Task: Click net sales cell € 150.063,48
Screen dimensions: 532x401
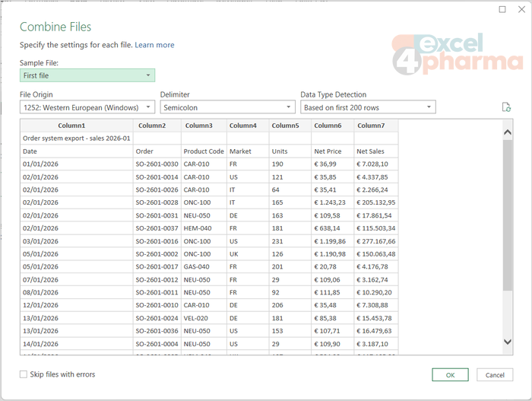Action: (376, 254)
